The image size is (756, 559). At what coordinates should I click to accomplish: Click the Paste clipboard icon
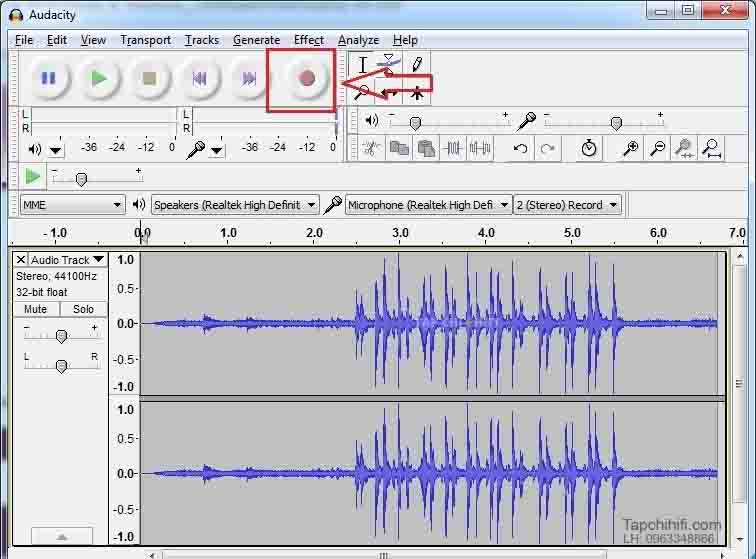pyautogui.click(x=426, y=148)
